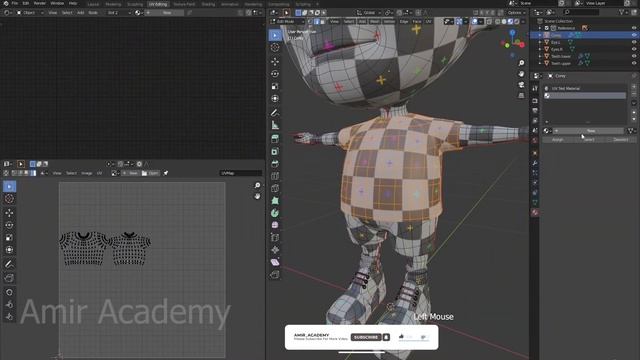Switch to the Modeling workspace tab
Image resolution: width=640 pixels, height=360 pixels.
113,4
